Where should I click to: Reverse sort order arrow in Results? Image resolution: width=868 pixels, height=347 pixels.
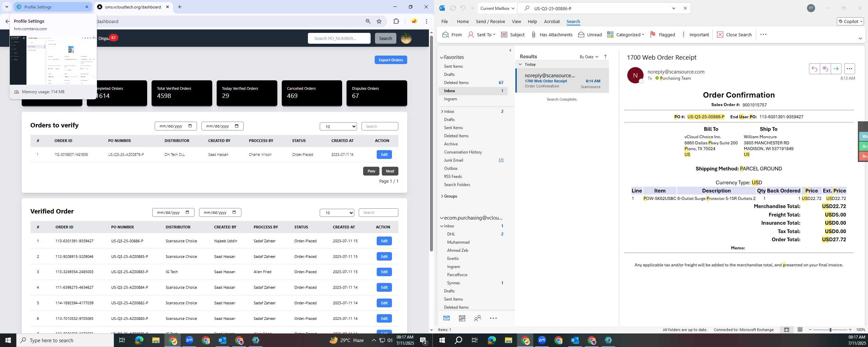click(x=605, y=57)
